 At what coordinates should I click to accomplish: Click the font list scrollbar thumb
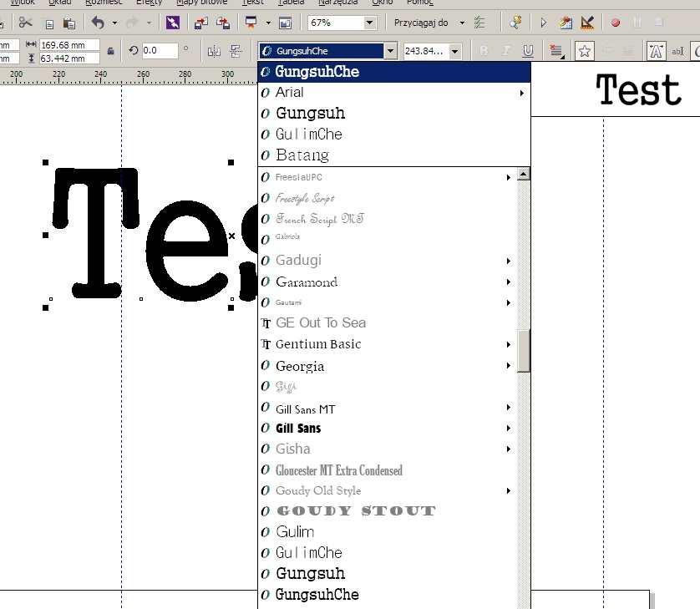(x=524, y=351)
